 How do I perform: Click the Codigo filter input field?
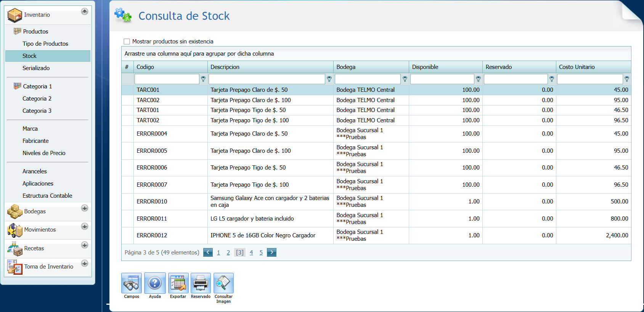[167, 79]
